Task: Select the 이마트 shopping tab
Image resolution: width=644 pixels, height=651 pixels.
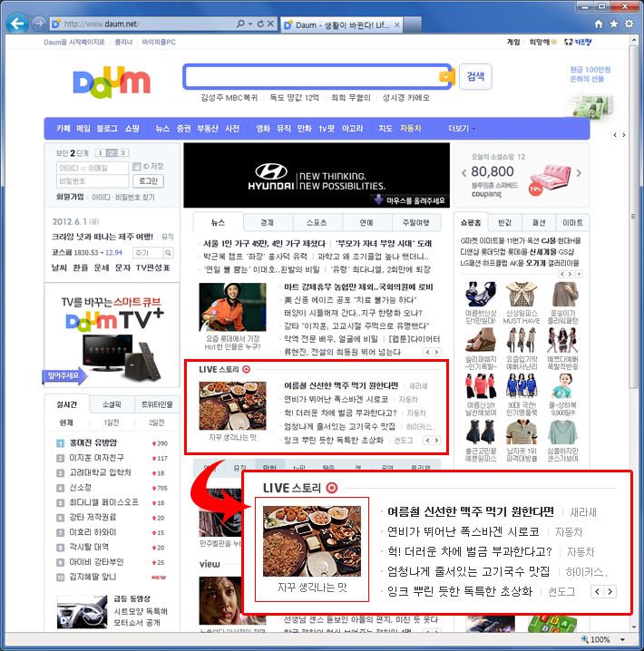Action: [x=572, y=222]
